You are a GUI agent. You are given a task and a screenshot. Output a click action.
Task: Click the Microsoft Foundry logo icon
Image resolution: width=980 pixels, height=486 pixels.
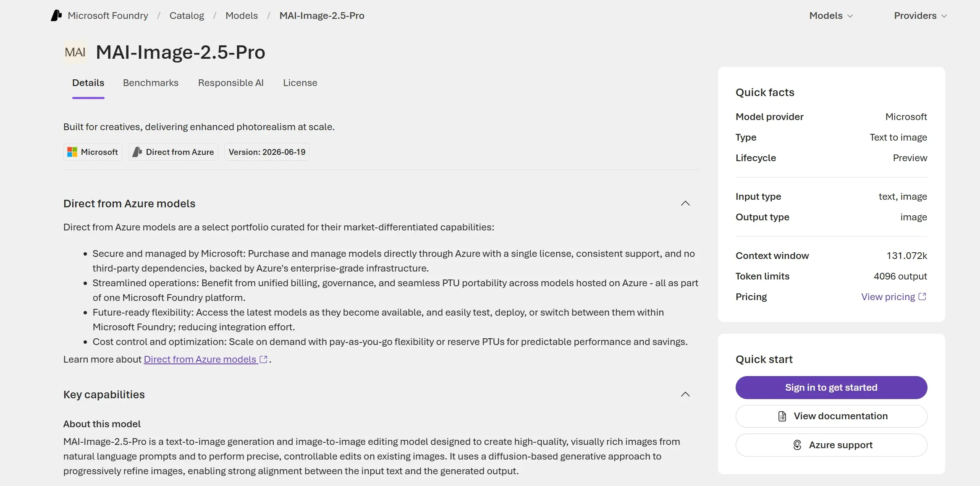pyautogui.click(x=56, y=16)
